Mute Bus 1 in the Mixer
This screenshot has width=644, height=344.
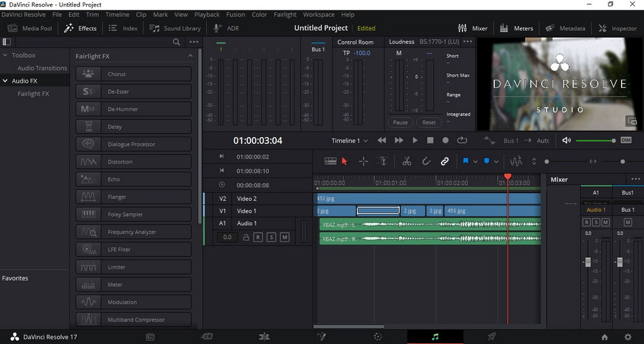[x=628, y=222]
